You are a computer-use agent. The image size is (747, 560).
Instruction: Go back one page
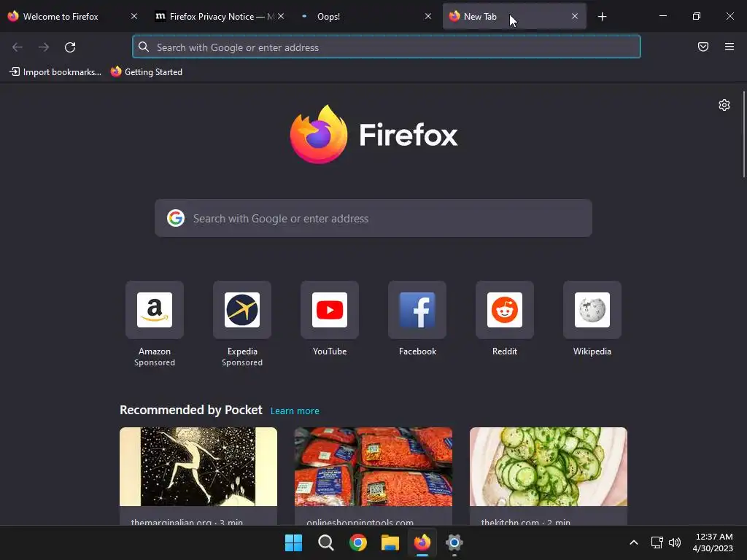coord(18,47)
